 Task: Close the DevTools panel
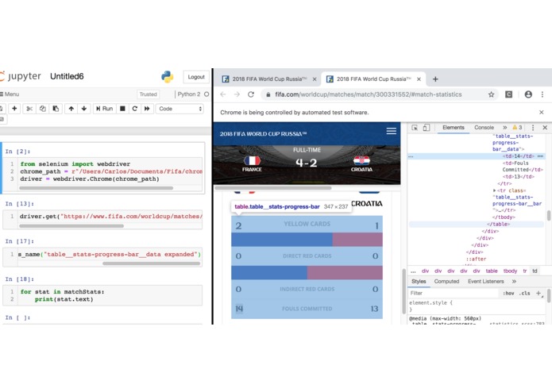[x=545, y=128]
